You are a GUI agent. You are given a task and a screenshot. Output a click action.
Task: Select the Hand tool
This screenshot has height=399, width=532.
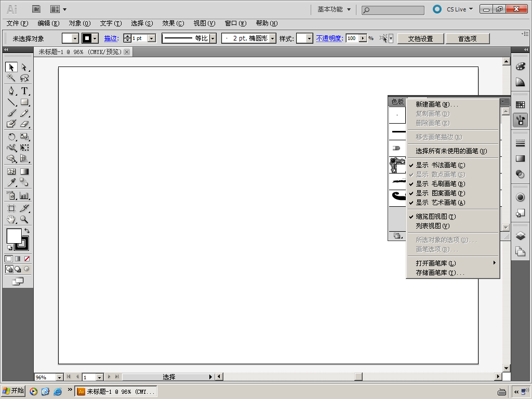point(11,219)
